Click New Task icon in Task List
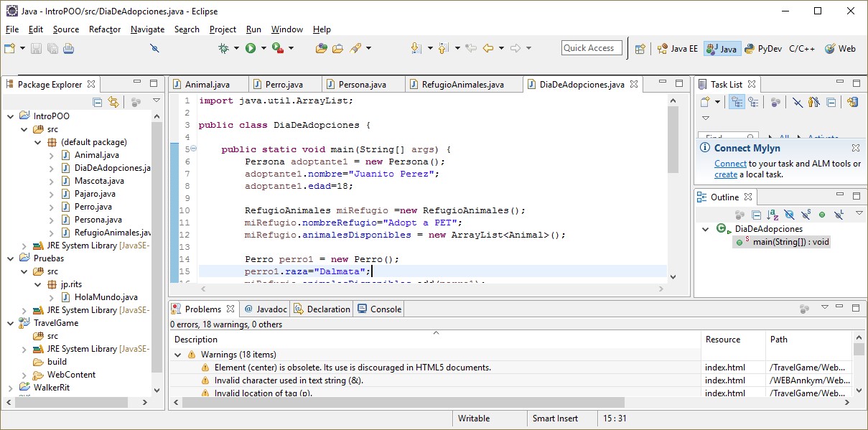868x430 pixels. pos(705,102)
